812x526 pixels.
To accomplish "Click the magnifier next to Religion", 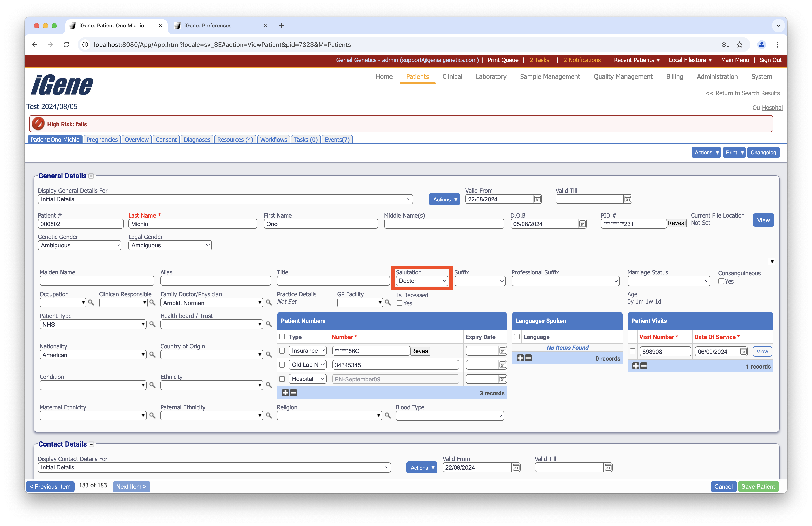I will (388, 416).
